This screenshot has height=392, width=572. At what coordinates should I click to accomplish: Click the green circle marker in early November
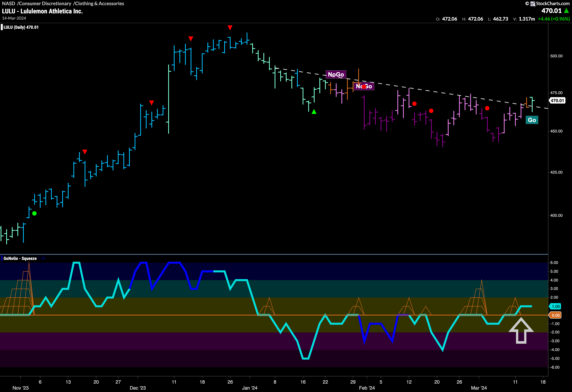(x=34, y=213)
